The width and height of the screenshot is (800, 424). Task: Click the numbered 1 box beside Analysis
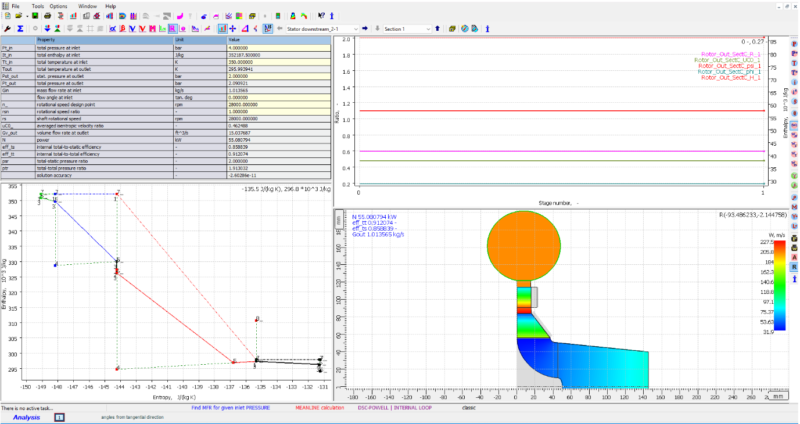tap(60, 417)
